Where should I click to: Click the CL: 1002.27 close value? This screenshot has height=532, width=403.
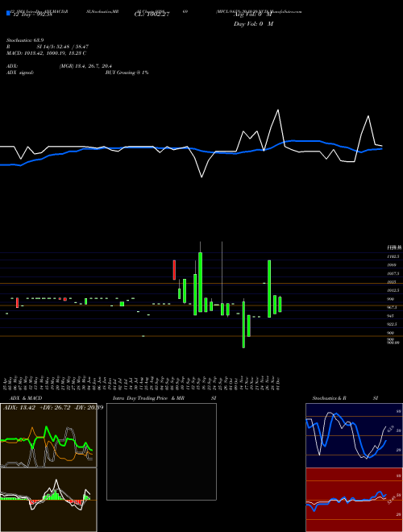click(152, 15)
